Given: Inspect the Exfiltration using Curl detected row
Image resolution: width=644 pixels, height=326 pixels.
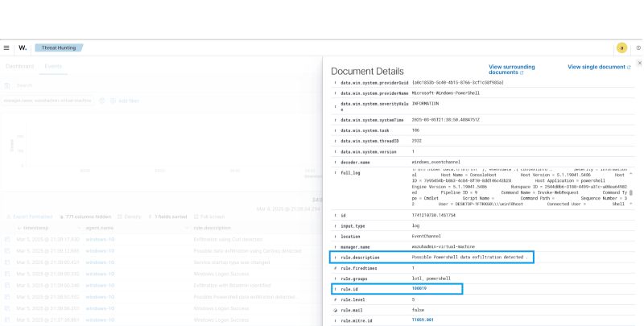Looking at the screenshot, I should [x=7, y=239].
